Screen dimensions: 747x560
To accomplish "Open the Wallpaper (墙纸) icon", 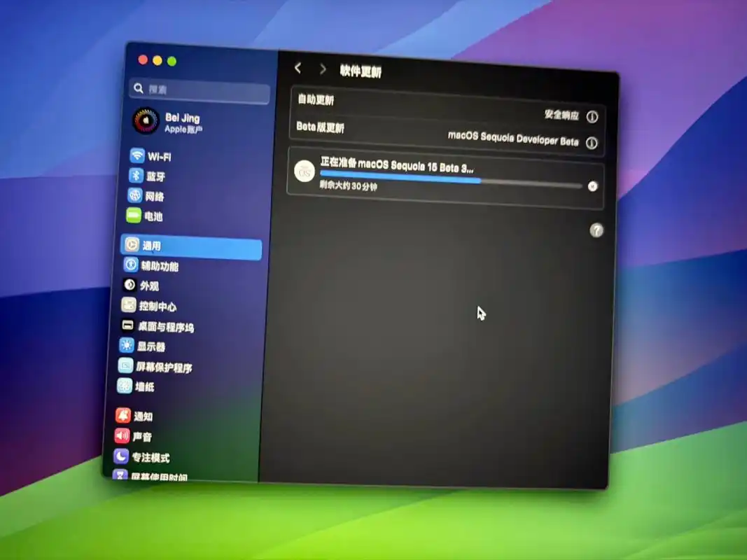I will click(125, 386).
